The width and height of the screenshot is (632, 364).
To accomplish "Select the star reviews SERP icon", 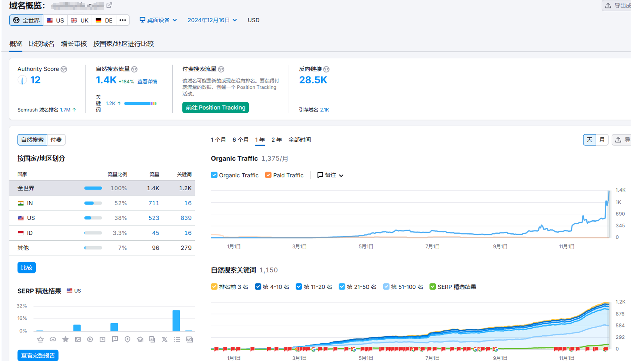I will pyautogui.click(x=65, y=339).
